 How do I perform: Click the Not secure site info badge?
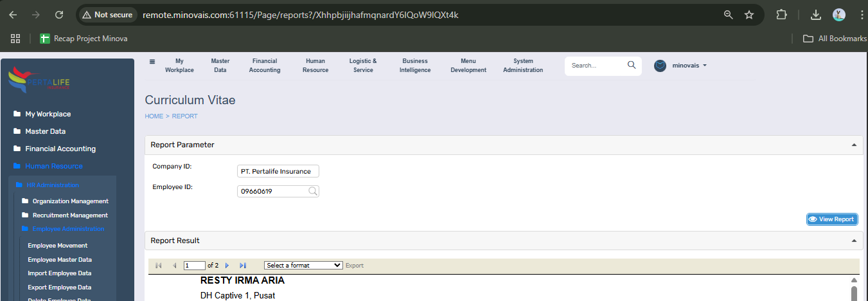coord(107,14)
